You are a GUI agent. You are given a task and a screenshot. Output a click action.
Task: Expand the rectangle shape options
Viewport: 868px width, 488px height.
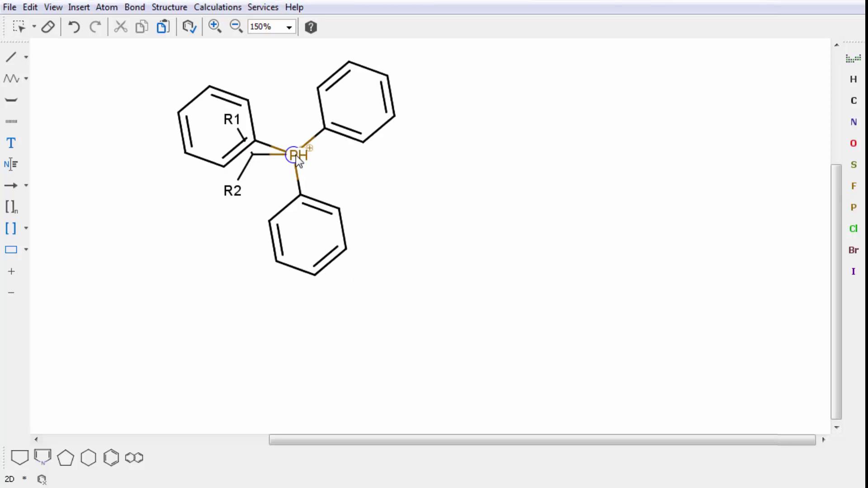tap(26, 249)
